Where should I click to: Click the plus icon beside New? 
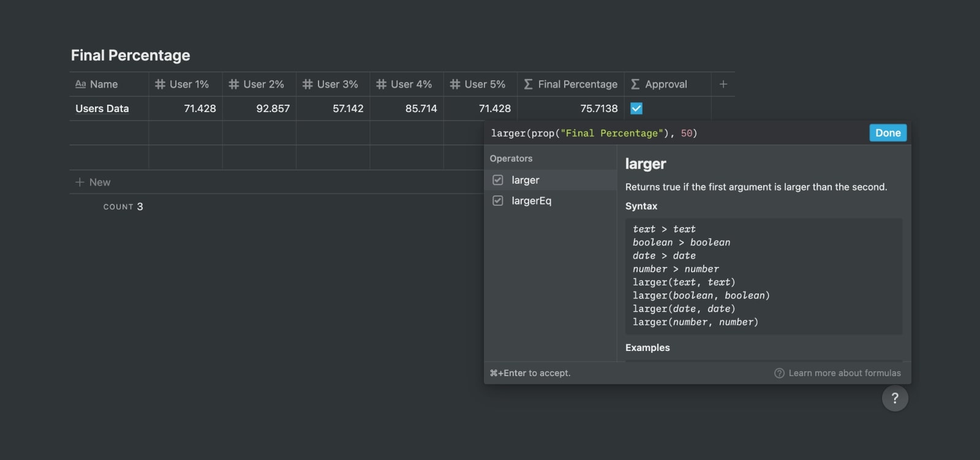pyautogui.click(x=80, y=182)
